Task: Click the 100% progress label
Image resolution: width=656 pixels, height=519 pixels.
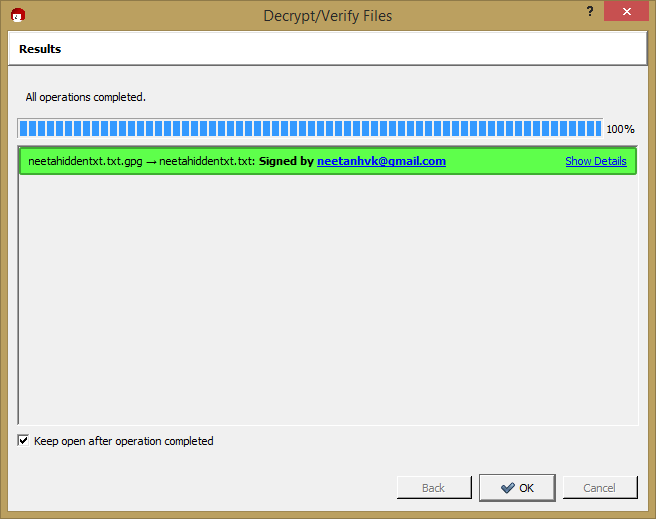Action: 620,129
